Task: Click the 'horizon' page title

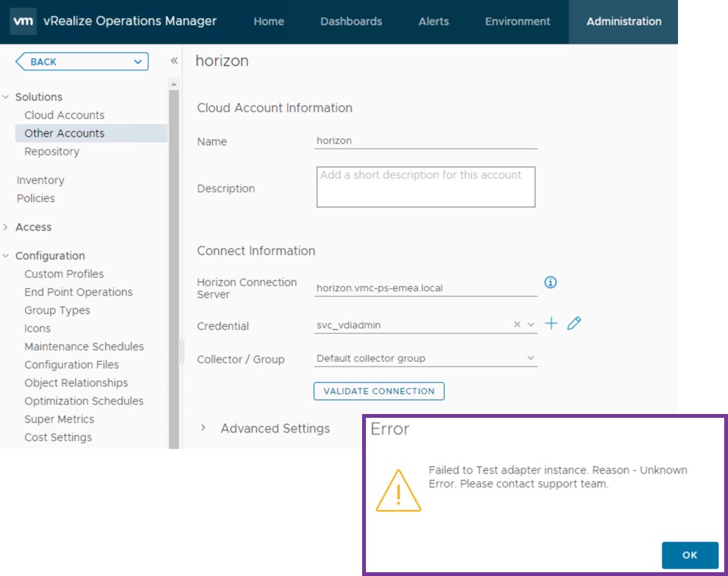Action: (222, 61)
